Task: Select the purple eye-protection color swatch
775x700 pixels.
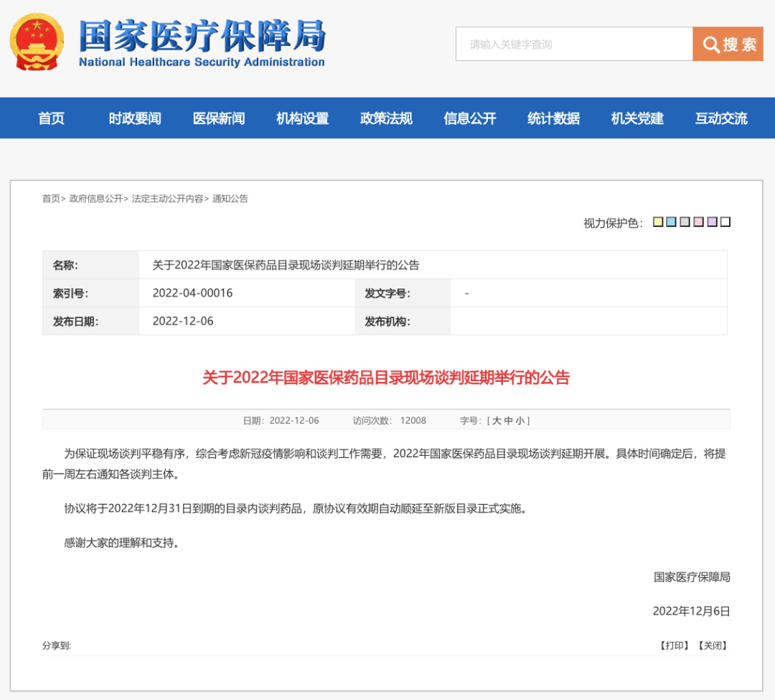Action: [712, 222]
